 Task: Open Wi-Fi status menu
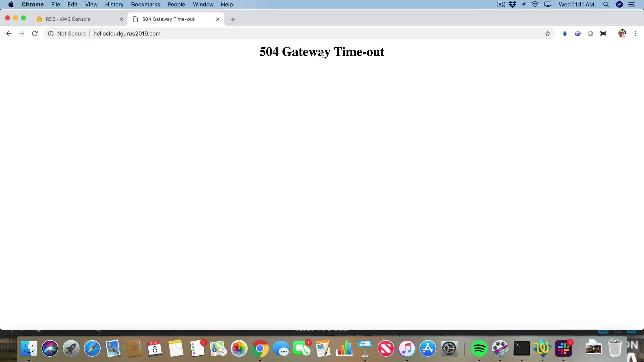[x=535, y=4]
